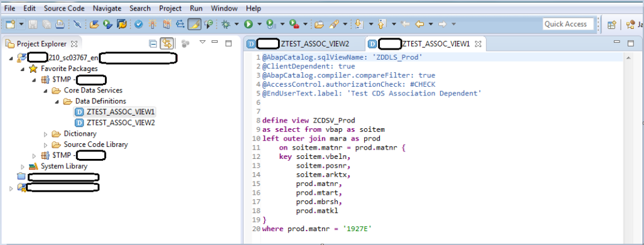Click in the Quick Access field

(x=568, y=24)
